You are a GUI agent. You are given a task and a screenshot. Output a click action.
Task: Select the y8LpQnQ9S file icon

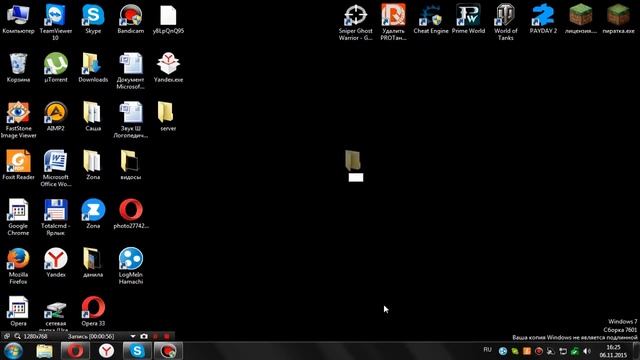(x=168, y=19)
